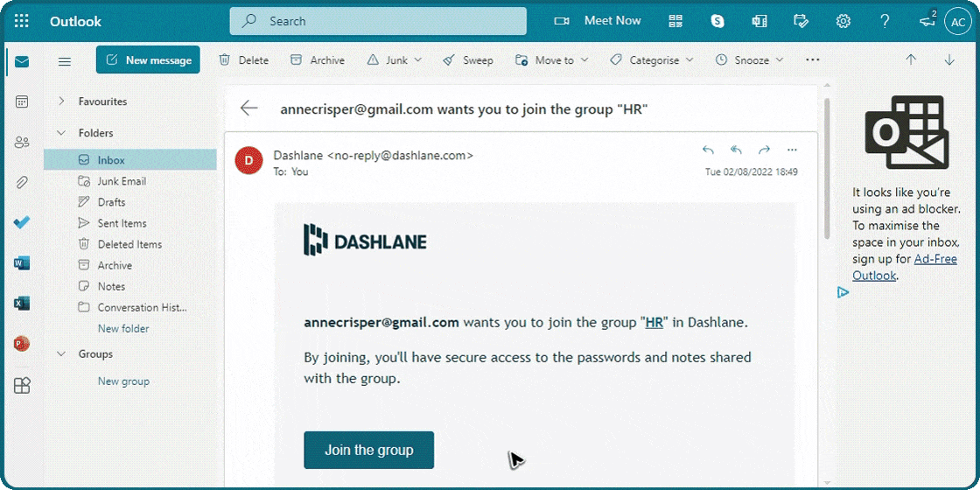Expand the Favourites section
Screen dimensions: 980x490
[x=61, y=101]
